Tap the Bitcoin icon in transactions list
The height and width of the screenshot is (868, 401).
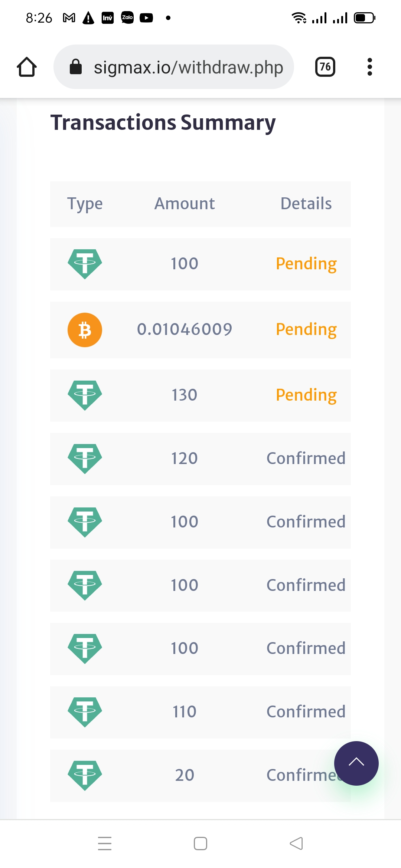tap(85, 330)
